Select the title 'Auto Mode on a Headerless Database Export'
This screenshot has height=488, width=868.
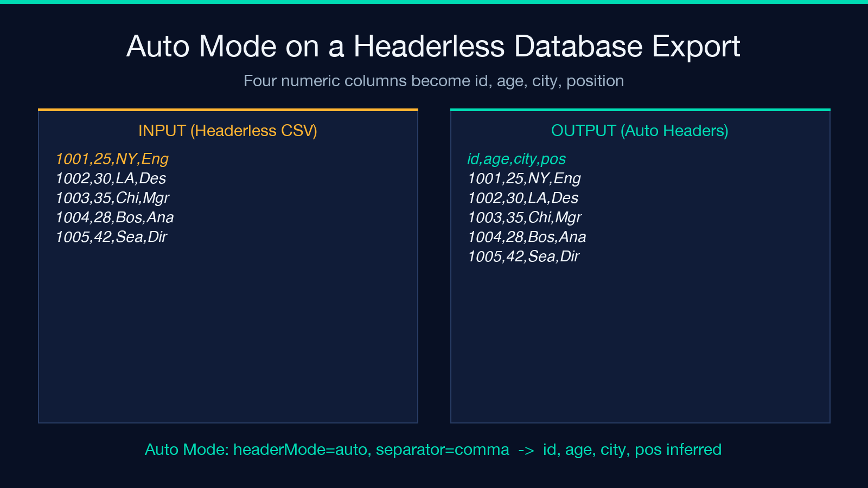point(433,46)
